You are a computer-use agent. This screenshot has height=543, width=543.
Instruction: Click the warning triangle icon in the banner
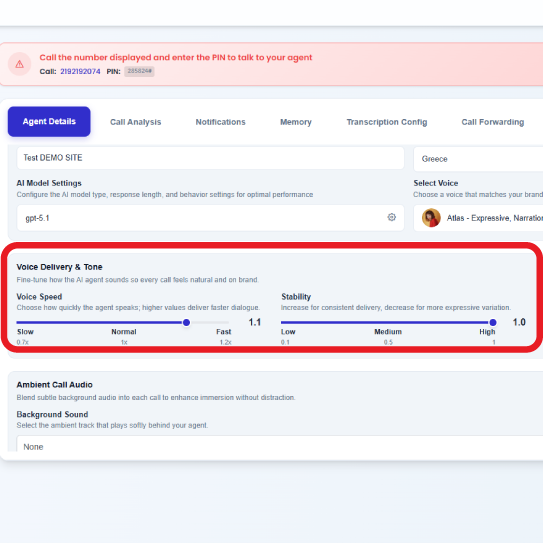coord(19,64)
